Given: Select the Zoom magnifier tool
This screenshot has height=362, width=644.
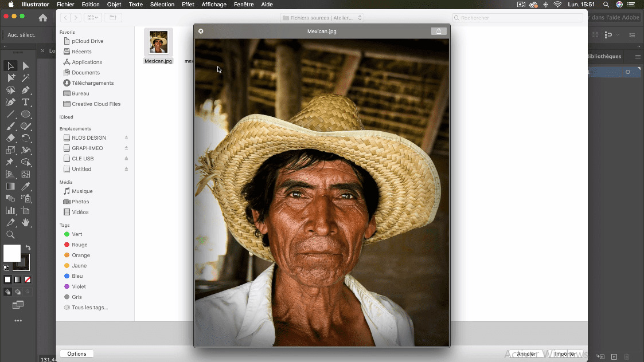Looking at the screenshot, I should pyautogui.click(x=10, y=235).
